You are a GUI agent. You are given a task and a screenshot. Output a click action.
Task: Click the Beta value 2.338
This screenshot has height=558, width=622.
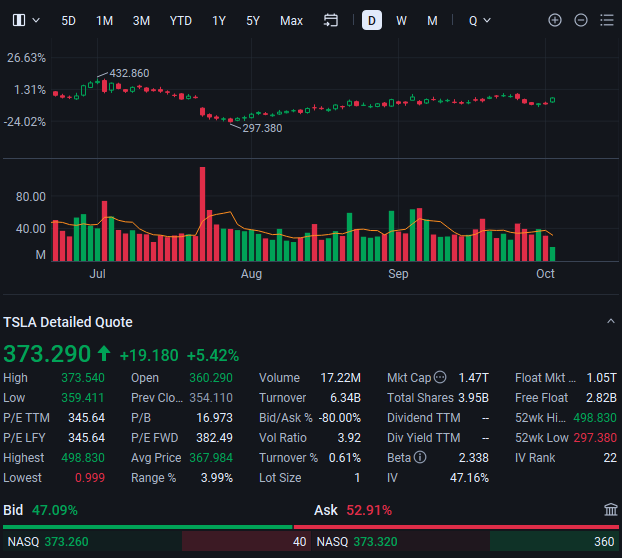point(474,458)
